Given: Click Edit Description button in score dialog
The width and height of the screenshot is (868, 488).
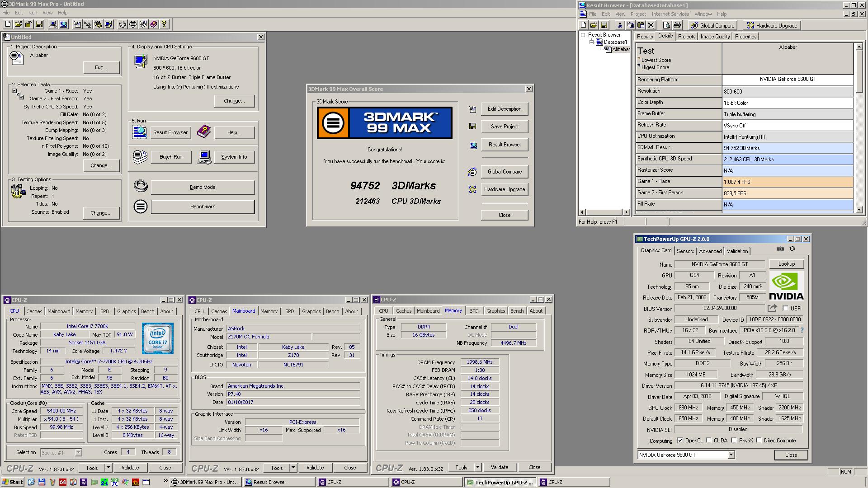Looking at the screenshot, I should pyautogui.click(x=505, y=109).
